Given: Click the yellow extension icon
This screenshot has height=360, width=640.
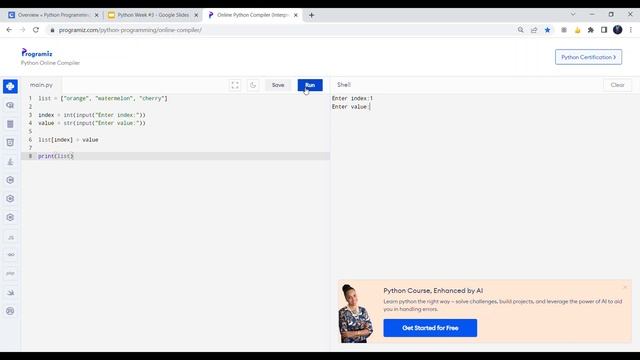Looking at the screenshot, I should (x=577, y=30).
